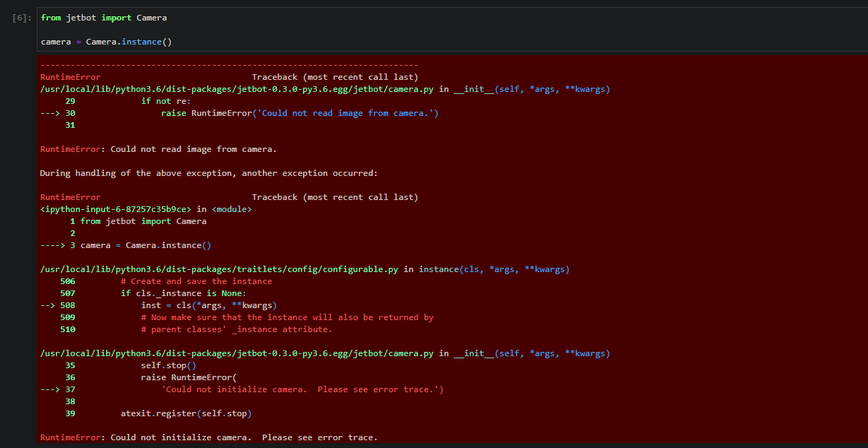Click '<ipython-input-6-87257c35b9ce>' module line
Viewport: 868px width, 448px height.
[x=145, y=209]
